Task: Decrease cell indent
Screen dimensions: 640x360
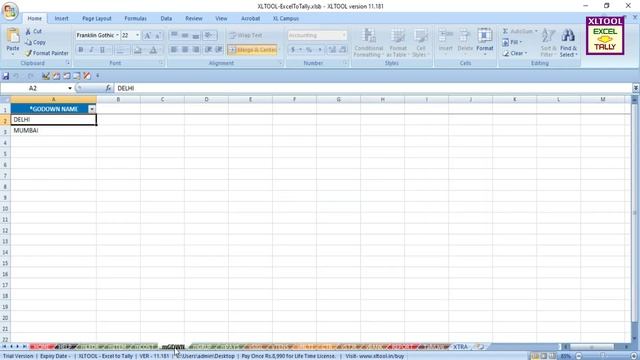Action: click(x=209, y=50)
